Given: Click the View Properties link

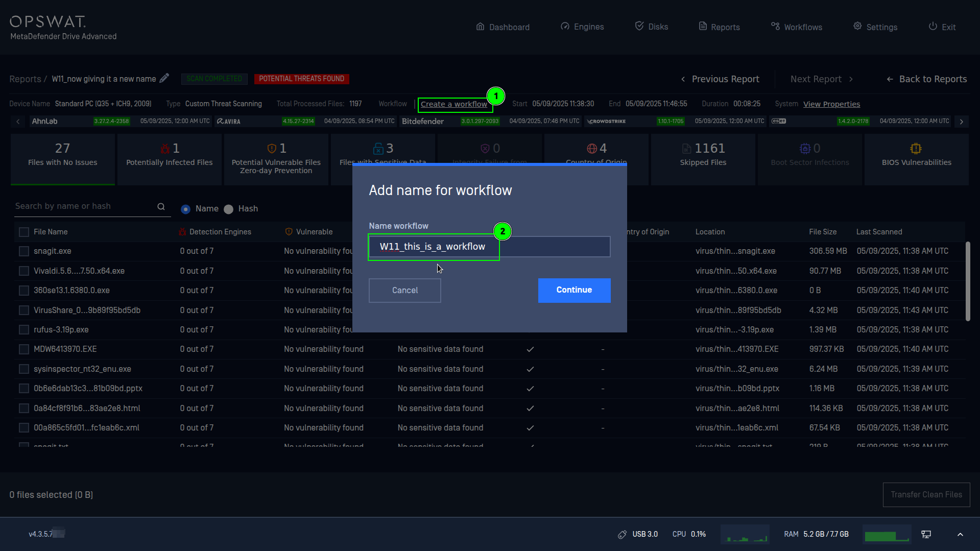Looking at the screenshot, I should (x=831, y=104).
